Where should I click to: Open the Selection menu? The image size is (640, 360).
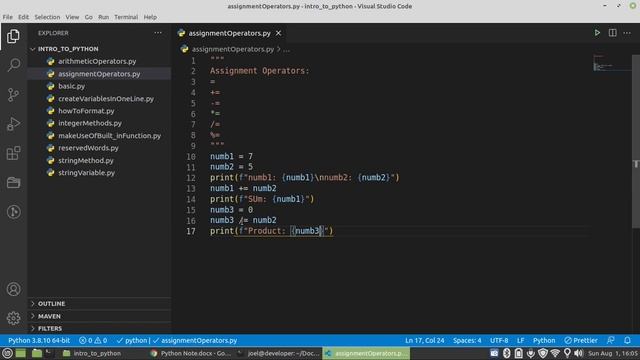tap(47, 17)
